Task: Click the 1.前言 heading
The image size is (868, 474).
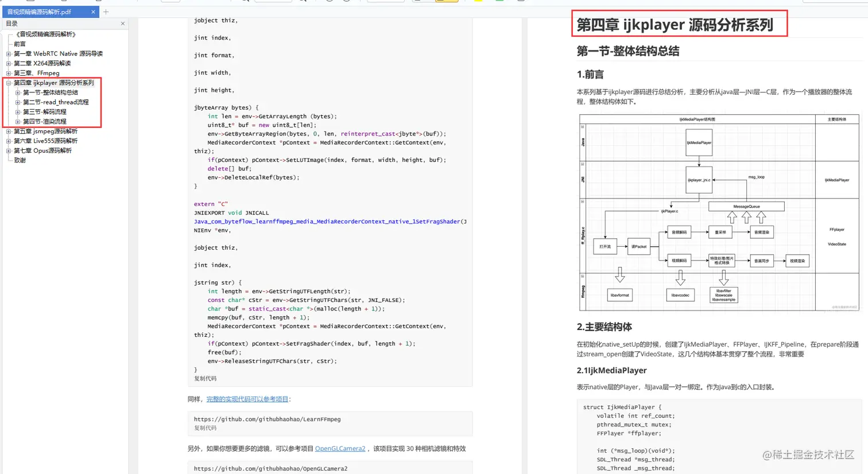Action: click(x=590, y=75)
